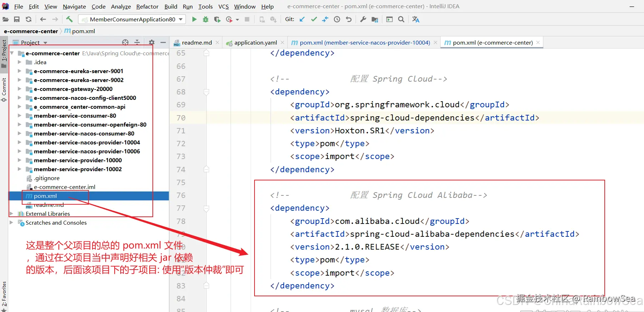Navigate forward with the right arrow
Viewport: 644px width, 312px height.
55,19
